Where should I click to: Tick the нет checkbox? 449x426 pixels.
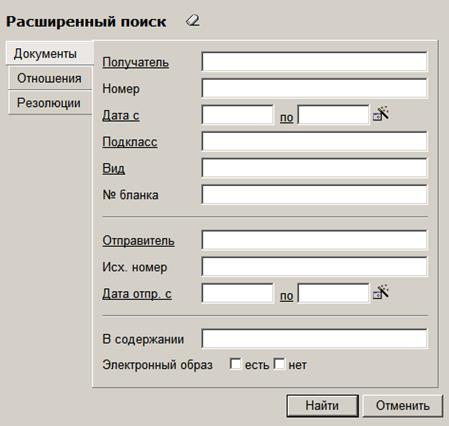(x=279, y=364)
